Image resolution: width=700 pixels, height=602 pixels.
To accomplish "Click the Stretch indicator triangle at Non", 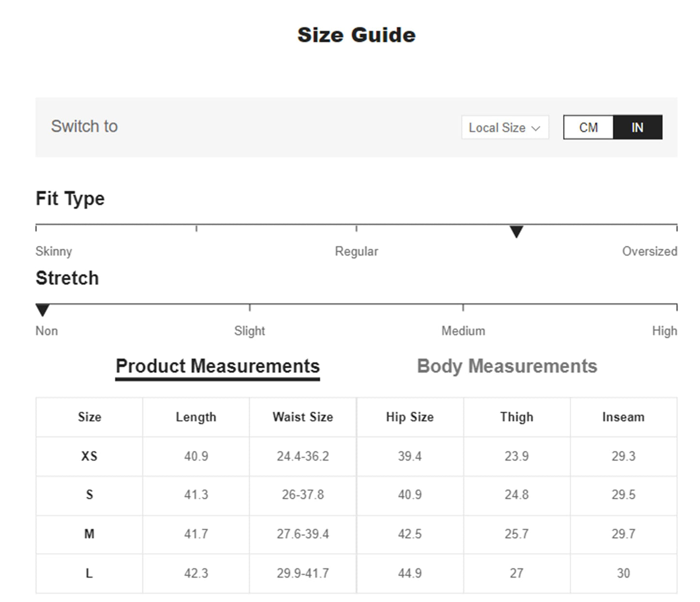I will 43,310.
